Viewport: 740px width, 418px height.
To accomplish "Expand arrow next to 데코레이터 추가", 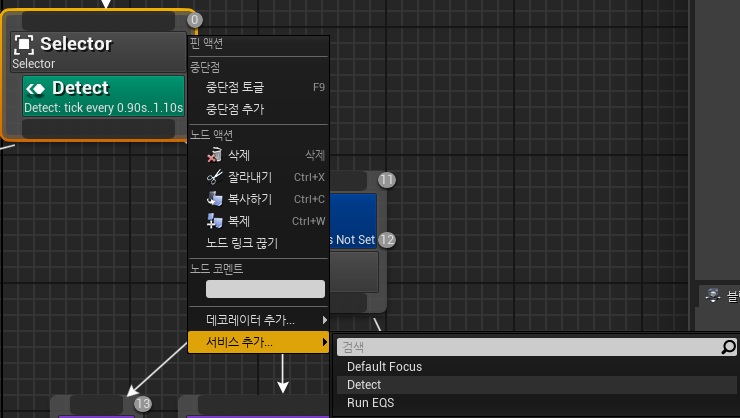I will point(325,320).
